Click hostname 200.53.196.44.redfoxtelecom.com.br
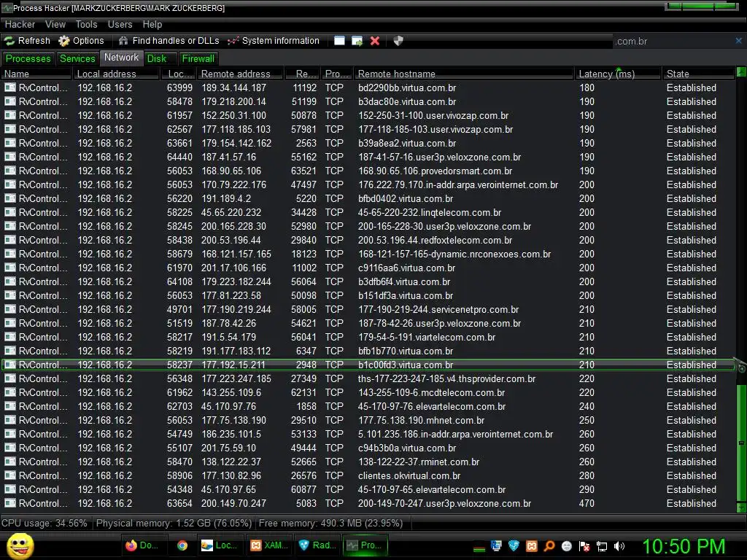Screen dimensions: 747x560 click(x=435, y=240)
